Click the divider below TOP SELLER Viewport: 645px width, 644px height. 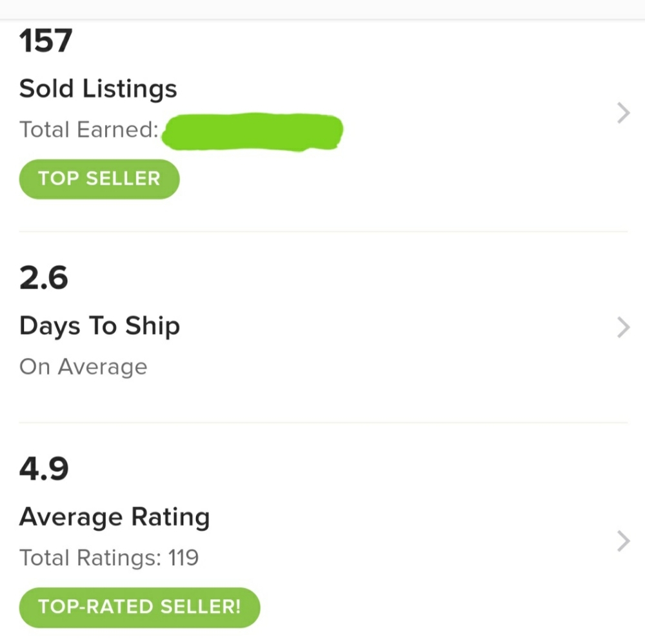(x=322, y=231)
